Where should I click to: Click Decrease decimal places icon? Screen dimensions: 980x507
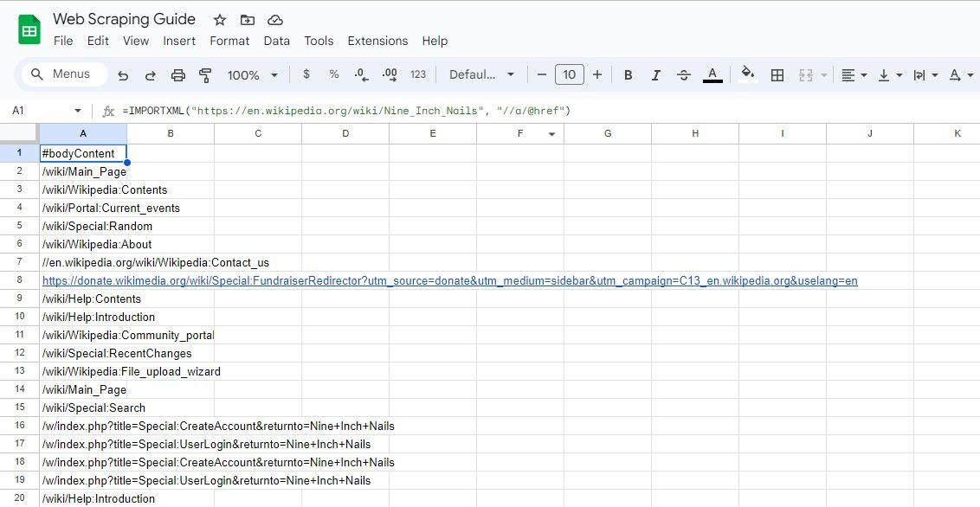pos(361,74)
